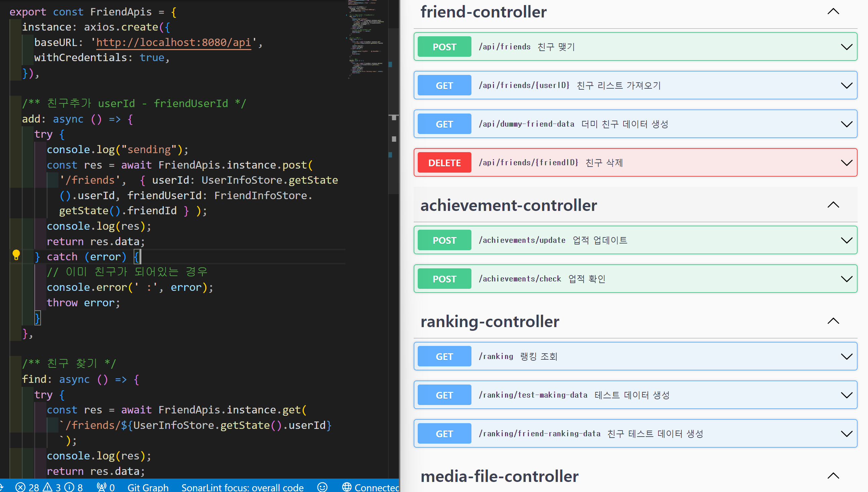868x492 pixels.
Task: Click the errors count icon in the status bar
Action: pyautogui.click(x=20, y=487)
